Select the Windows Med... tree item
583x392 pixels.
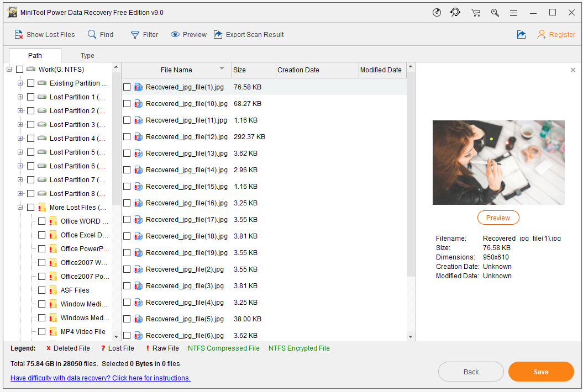coord(85,317)
